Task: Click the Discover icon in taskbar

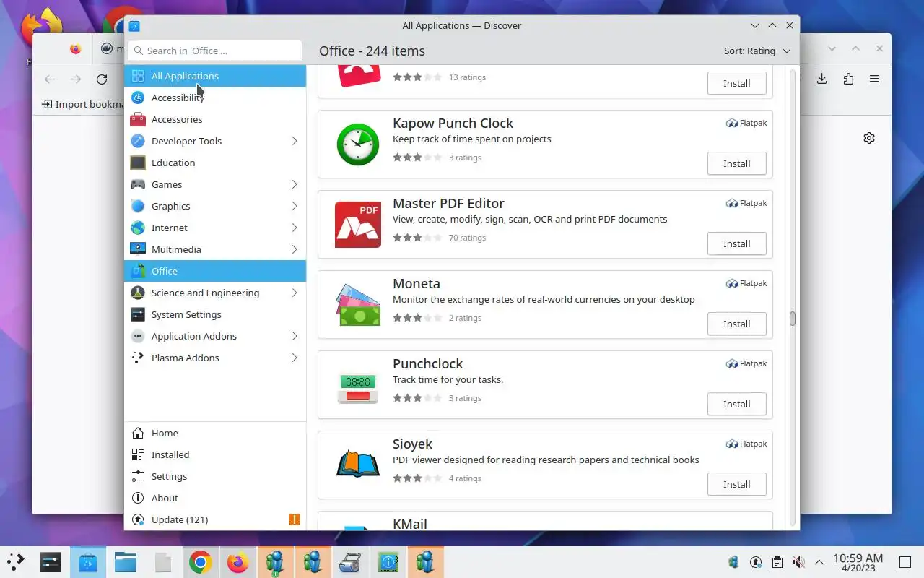Action: coord(88,562)
